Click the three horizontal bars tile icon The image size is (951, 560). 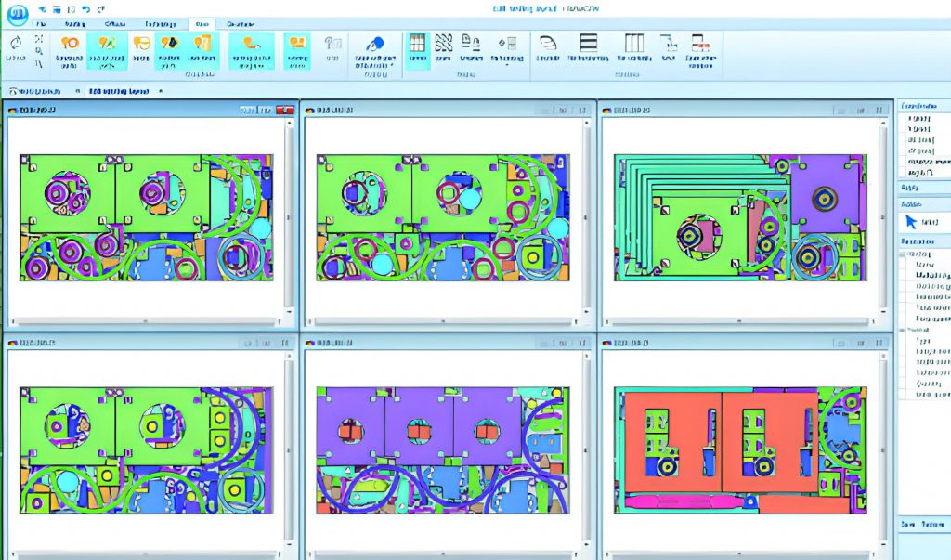click(x=588, y=43)
